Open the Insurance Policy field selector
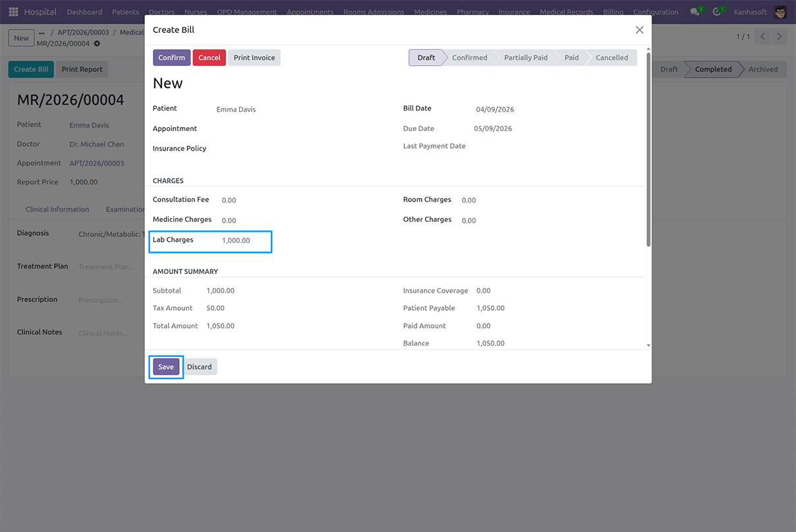This screenshot has width=796, height=532. click(264, 149)
